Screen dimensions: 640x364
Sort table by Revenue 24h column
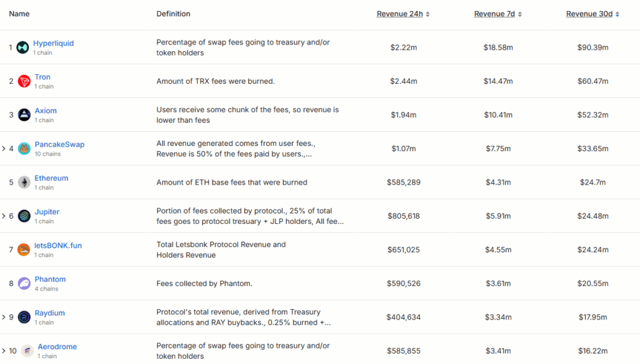403,14
